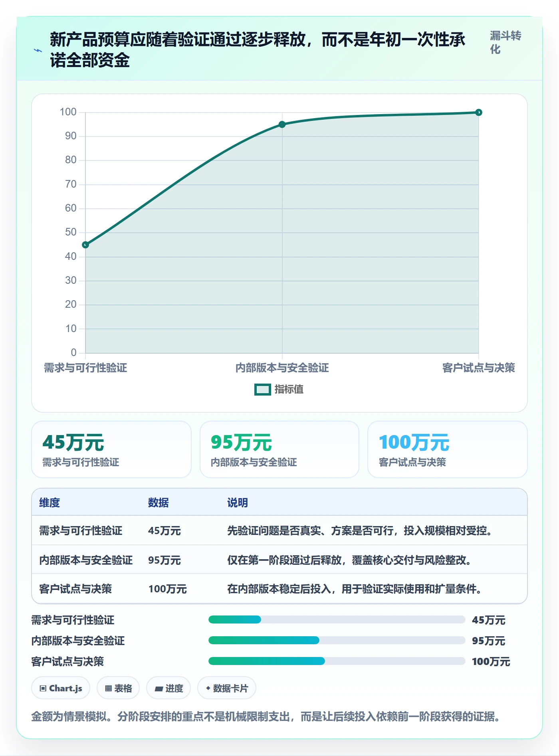Image resolution: width=559 pixels, height=756 pixels.
Task: Click the x-axis label 客户试点与决策
Action: click(478, 368)
